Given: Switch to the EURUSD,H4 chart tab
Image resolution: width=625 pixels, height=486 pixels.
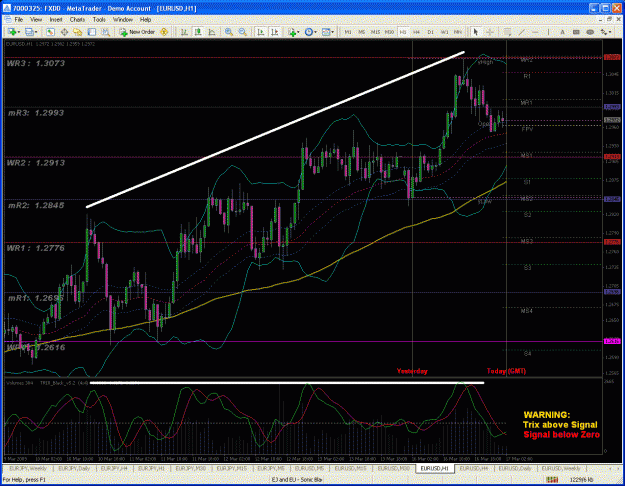Looking at the screenshot, I should pyautogui.click(x=474, y=468).
